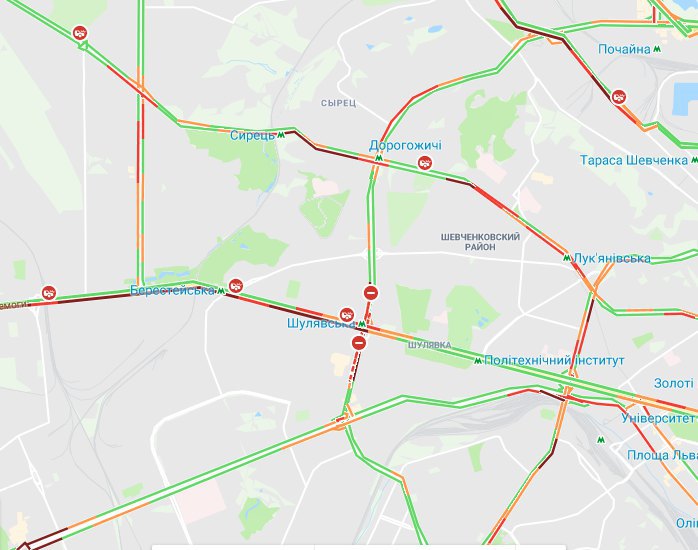The height and width of the screenshot is (550, 698).
Task: Select the Дорогожичі station name
Action: (405, 145)
